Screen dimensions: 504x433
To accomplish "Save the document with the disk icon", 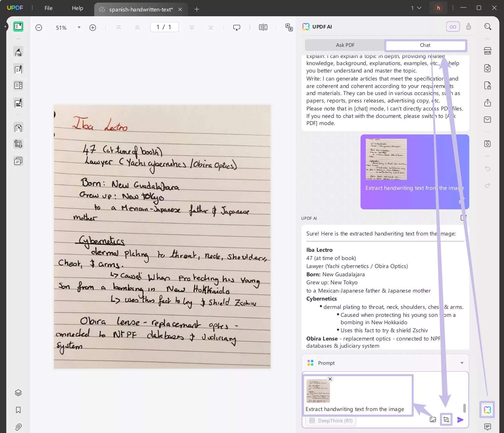I will (487, 144).
